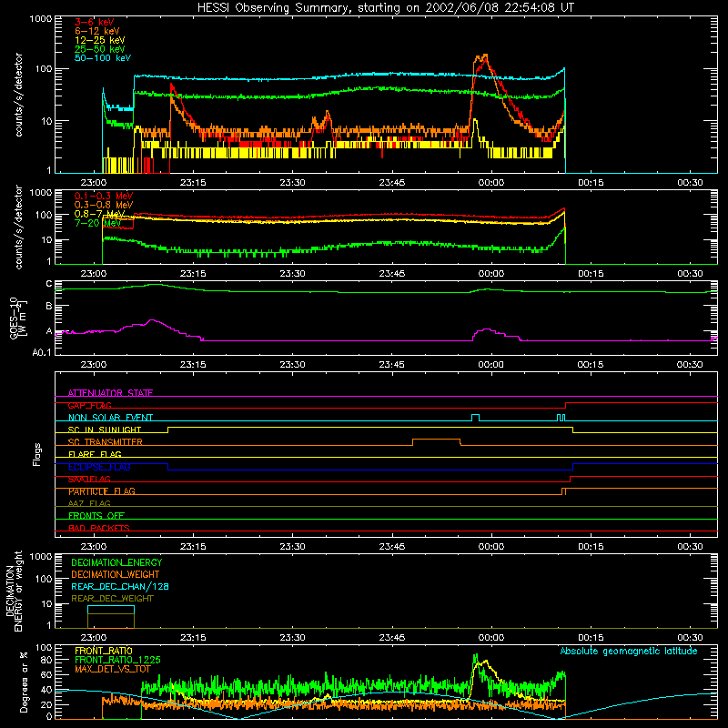Click the REAR_DEC_WEIGHT legend label

[112, 599]
